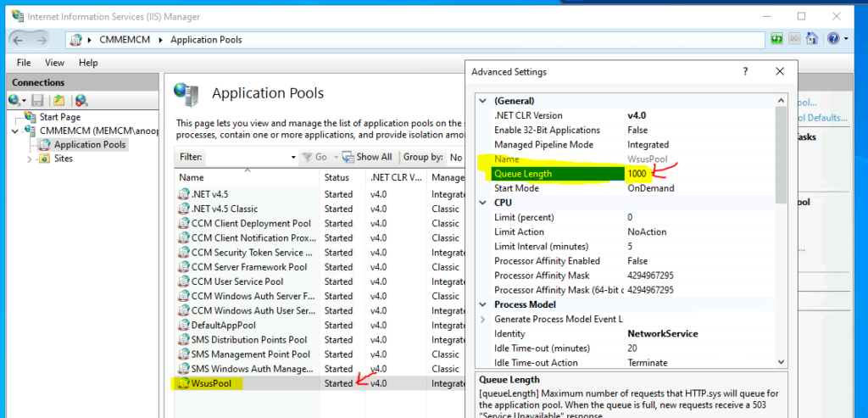
Task: Click the Queue Length value 1000
Action: point(637,174)
